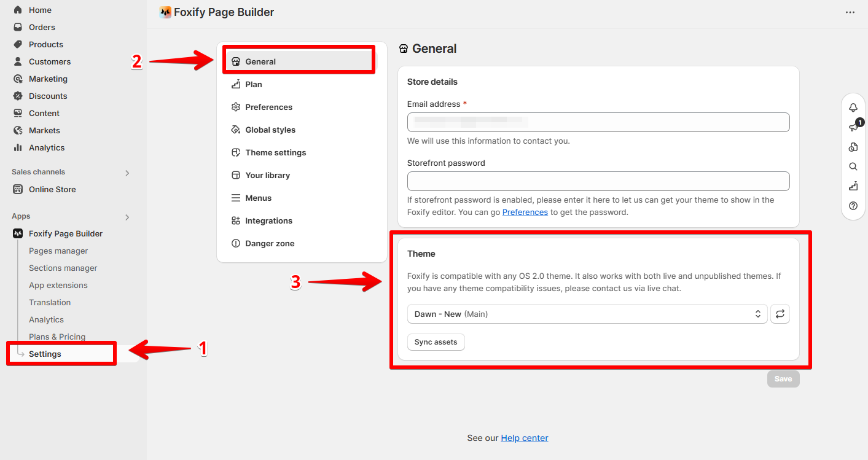The image size is (868, 460).
Task: Click the layered pages icon in floating toolbar
Action: tap(853, 147)
